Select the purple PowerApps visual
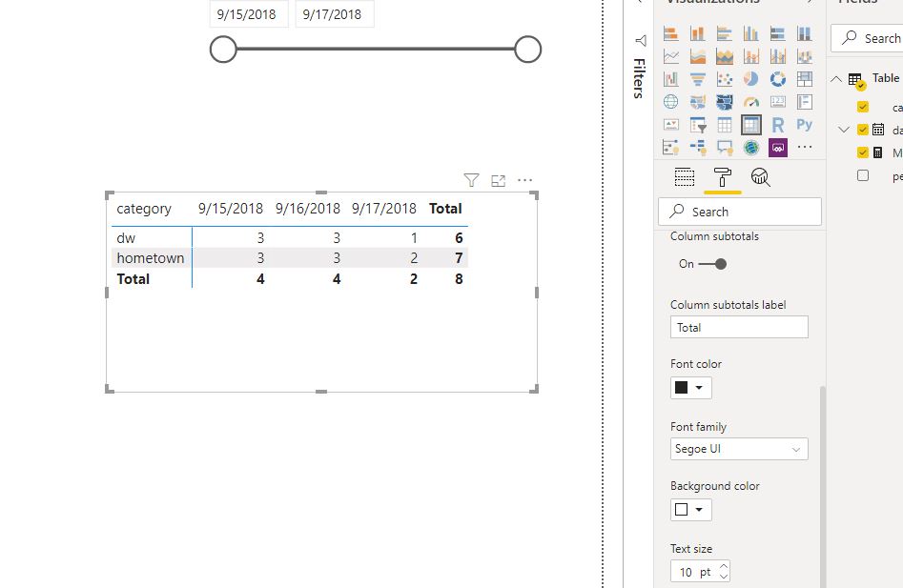The height and width of the screenshot is (588, 903). 778,148
